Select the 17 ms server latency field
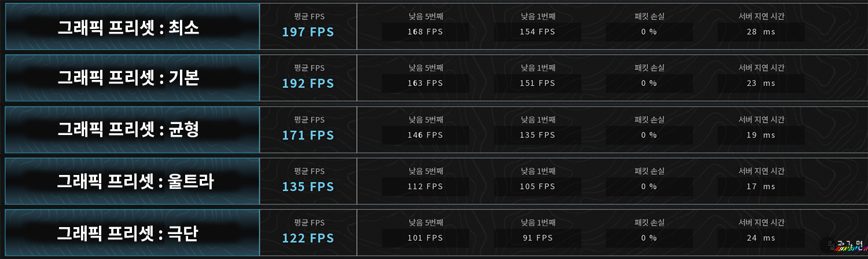This screenshot has width=868, height=259. click(761, 187)
